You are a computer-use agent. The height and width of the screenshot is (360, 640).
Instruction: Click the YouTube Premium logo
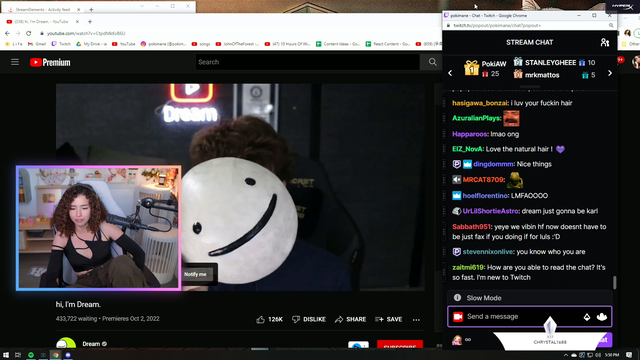point(50,62)
